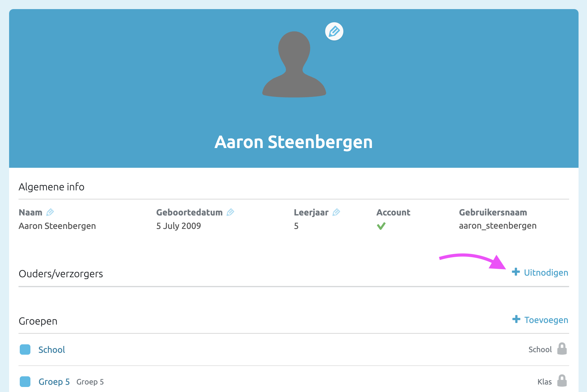Click the blue swatch next to Groep 5
This screenshot has height=392, width=587.
tap(25, 382)
